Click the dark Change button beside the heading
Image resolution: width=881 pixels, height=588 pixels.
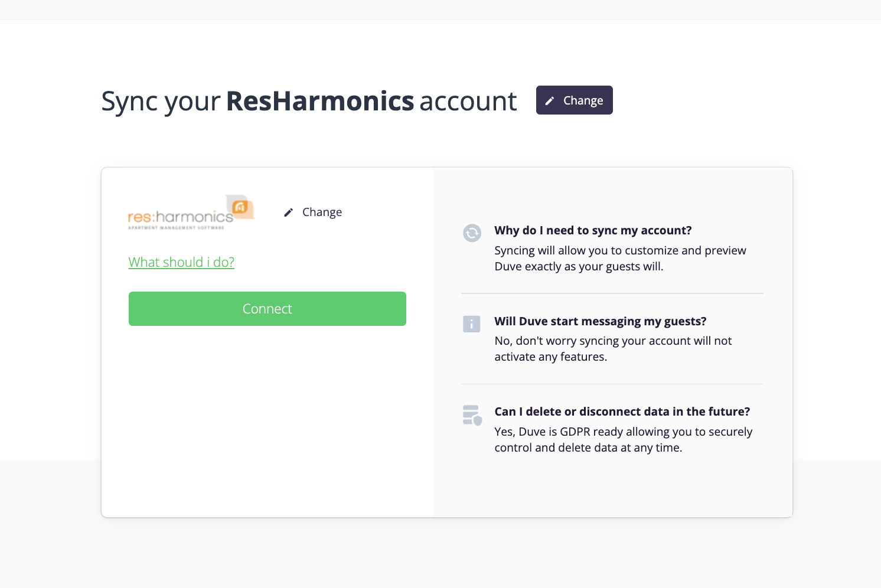click(x=574, y=100)
